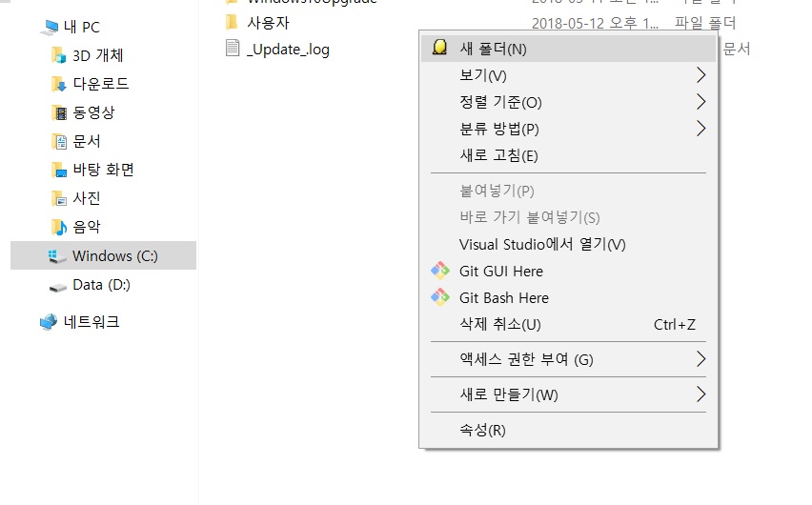Screen dimensions: 812x505
Task: Open 새로 만들기(W) submenu
Action: [568, 394]
